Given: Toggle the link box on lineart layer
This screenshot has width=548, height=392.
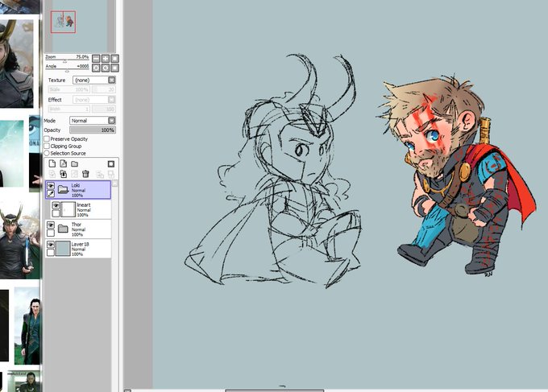Looking at the screenshot, I should [x=56, y=213].
